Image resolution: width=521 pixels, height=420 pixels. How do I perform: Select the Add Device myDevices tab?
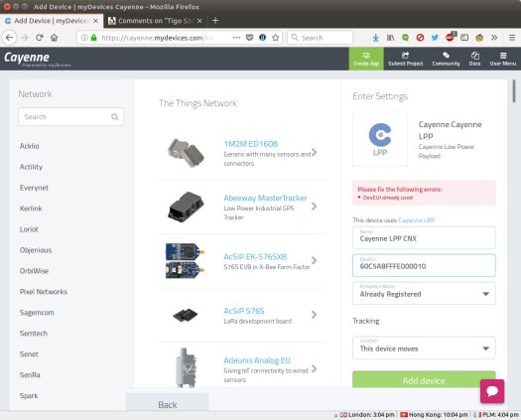coord(52,21)
